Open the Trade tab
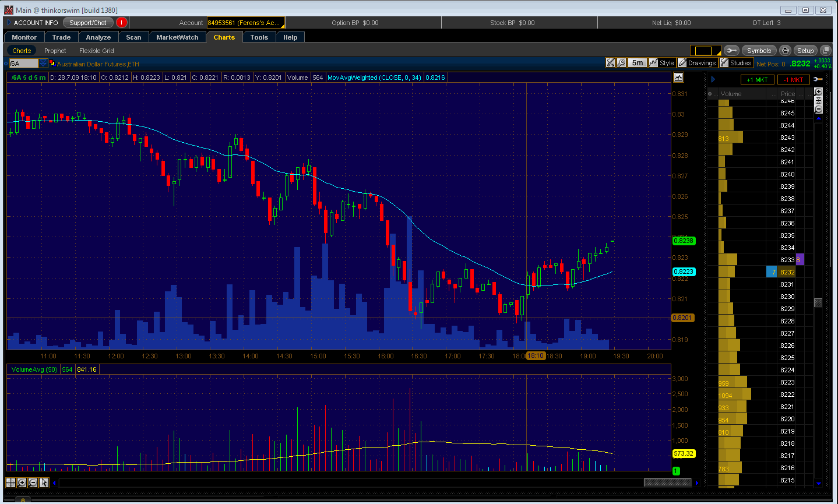Screen dimensions: 838x504 [x=61, y=37]
